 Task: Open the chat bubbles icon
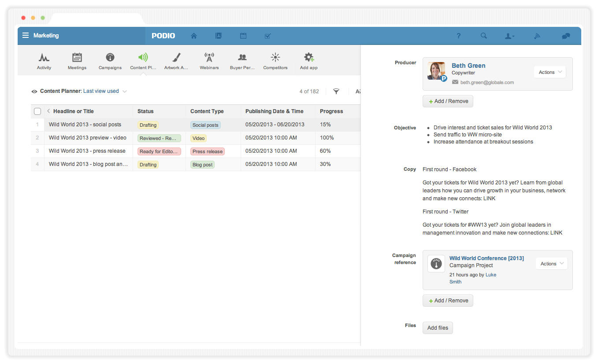(566, 36)
